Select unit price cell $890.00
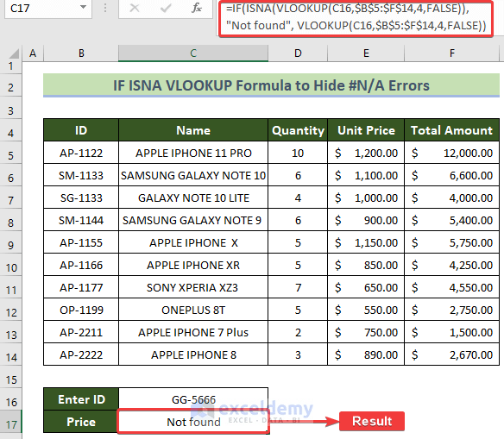Image resolution: width=504 pixels, height=439 pixels. click(x=366, y=354)
